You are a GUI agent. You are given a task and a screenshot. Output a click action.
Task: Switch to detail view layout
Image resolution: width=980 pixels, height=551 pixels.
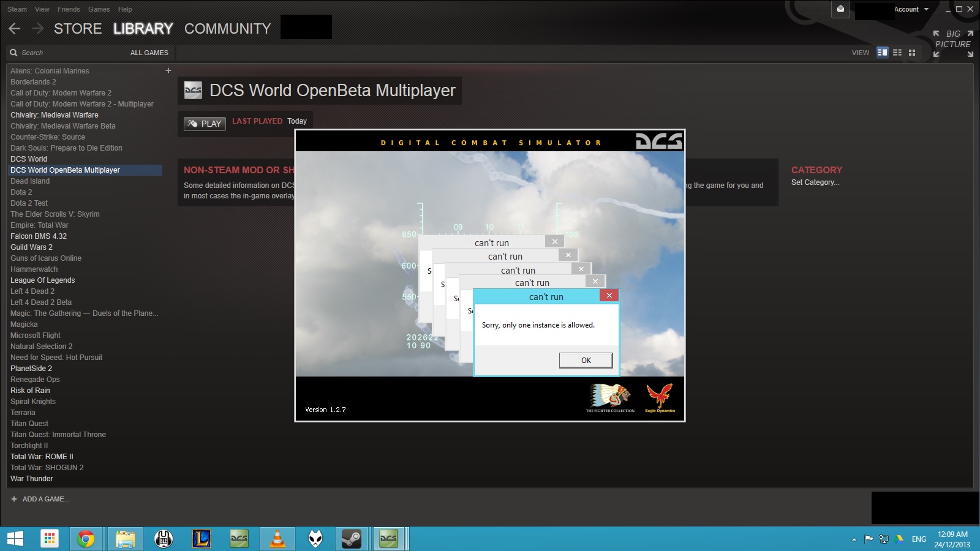click(x=882, y=53)
